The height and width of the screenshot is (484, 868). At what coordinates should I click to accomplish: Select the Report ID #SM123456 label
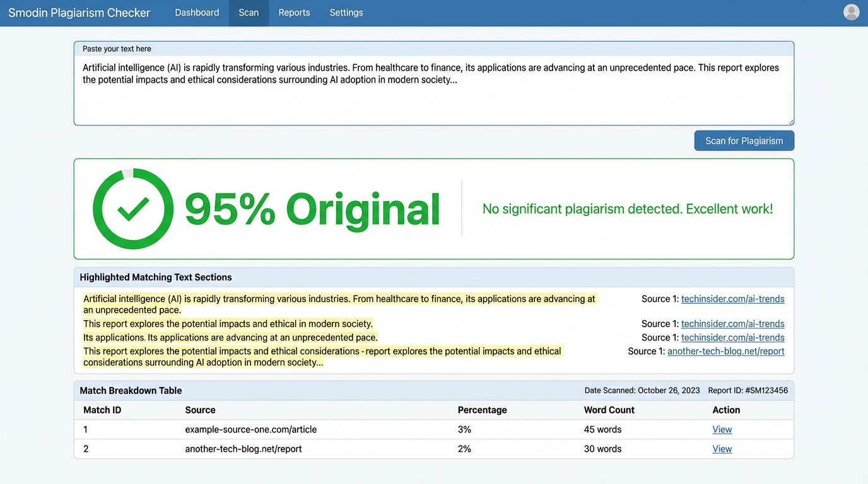point(748,391)
